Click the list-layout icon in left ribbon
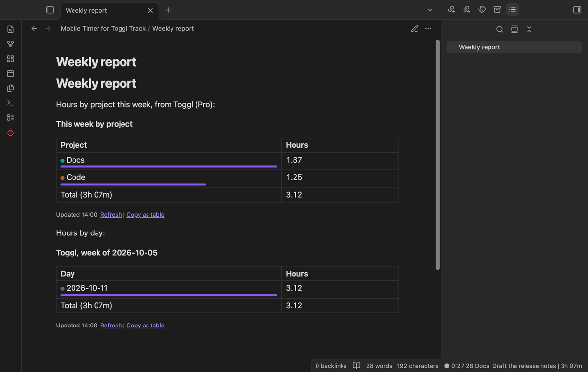 click(x=10, y=118)
